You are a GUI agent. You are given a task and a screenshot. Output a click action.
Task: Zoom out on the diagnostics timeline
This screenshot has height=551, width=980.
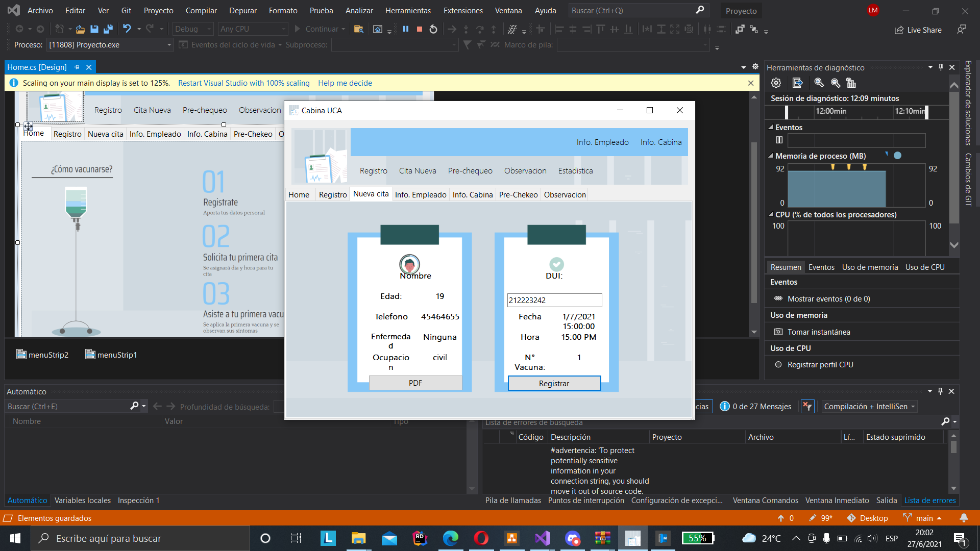(836, 83)
